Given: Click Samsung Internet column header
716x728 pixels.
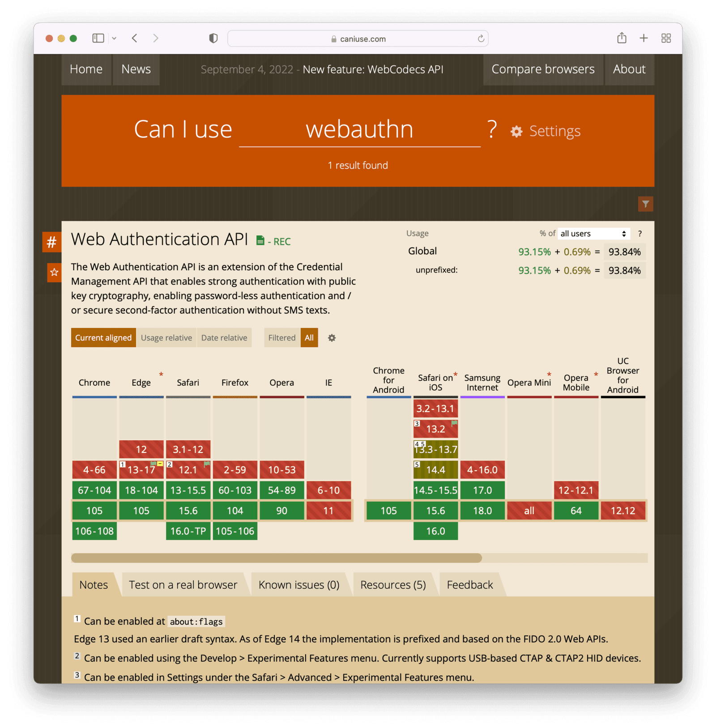Looking at the screenshot, I should [482, 383].
